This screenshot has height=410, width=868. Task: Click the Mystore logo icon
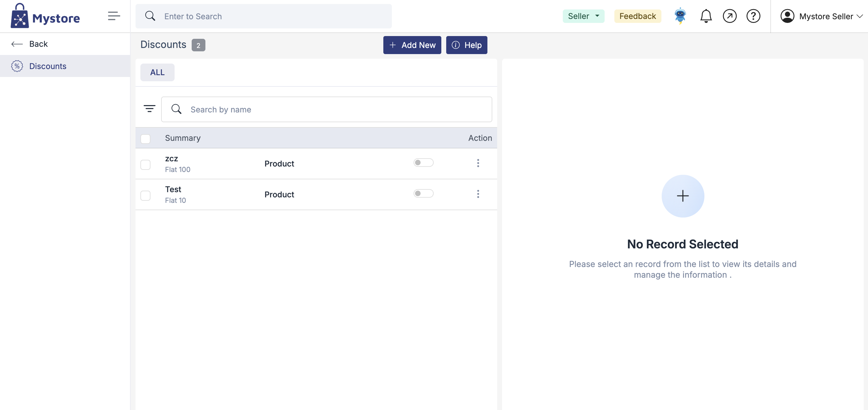tap(20, 16)
